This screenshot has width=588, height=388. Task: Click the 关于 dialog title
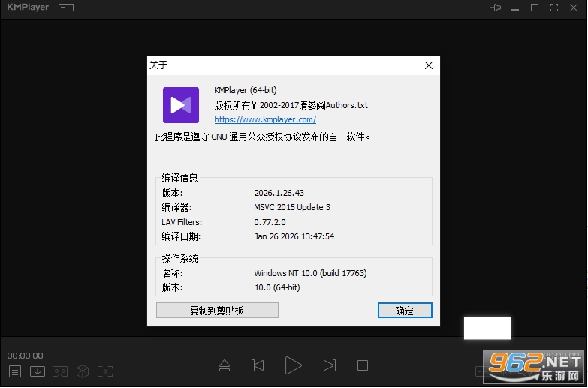pos(158,65)
